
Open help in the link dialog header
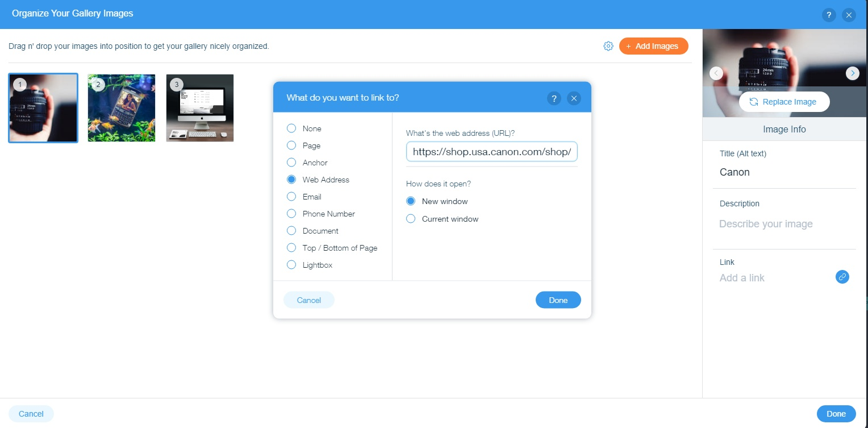[554, 98]
